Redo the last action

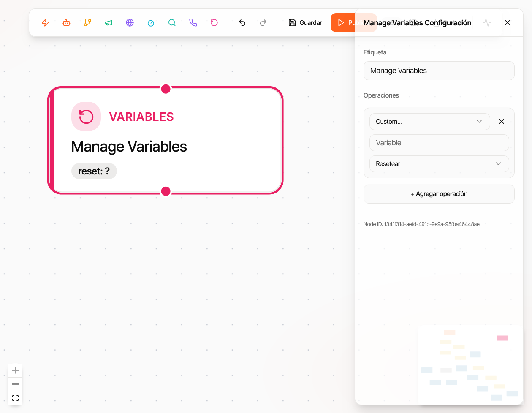pyautogui.click(x=263, y=23)
